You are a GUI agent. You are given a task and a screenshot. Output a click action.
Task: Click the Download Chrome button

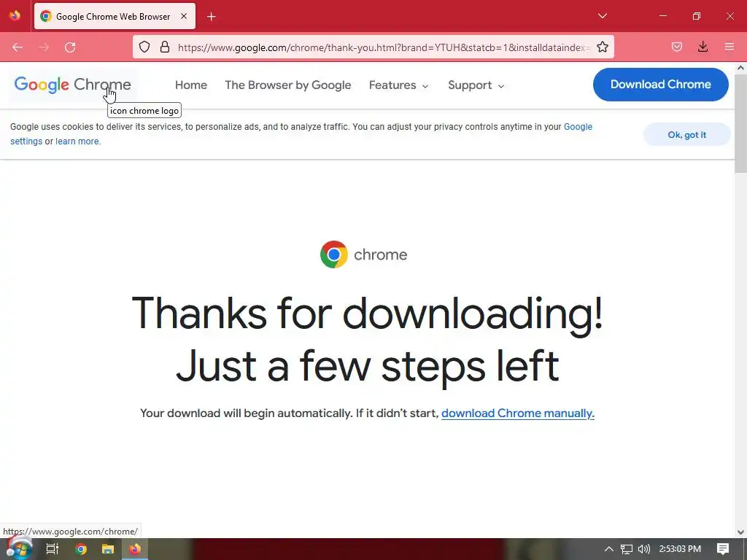(x=660, y=85)
